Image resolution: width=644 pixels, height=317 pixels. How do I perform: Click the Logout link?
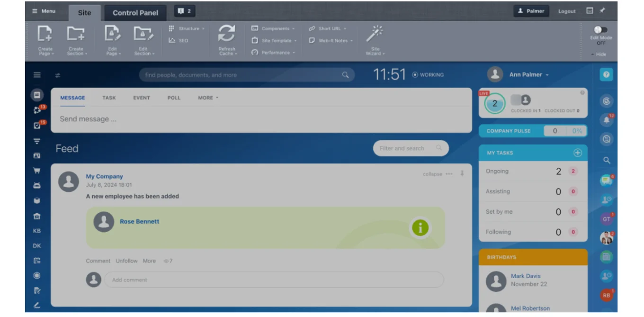coord(566,11)
